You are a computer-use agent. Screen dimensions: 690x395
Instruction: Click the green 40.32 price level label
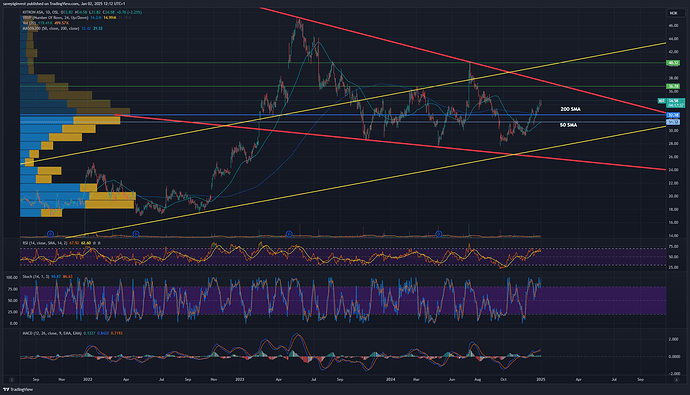tap(673, 63)
